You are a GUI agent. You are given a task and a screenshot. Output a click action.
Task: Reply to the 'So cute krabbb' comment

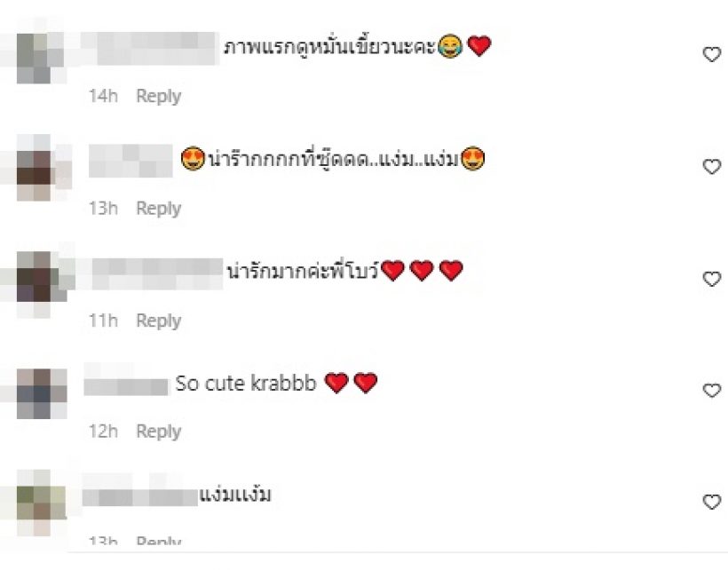coord(158,431)
